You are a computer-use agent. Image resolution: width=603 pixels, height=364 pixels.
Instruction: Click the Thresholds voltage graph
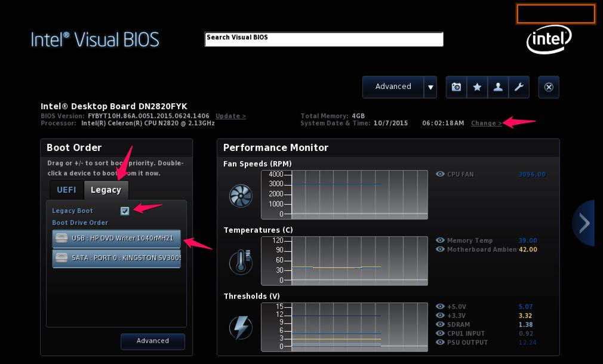[344, 327]
